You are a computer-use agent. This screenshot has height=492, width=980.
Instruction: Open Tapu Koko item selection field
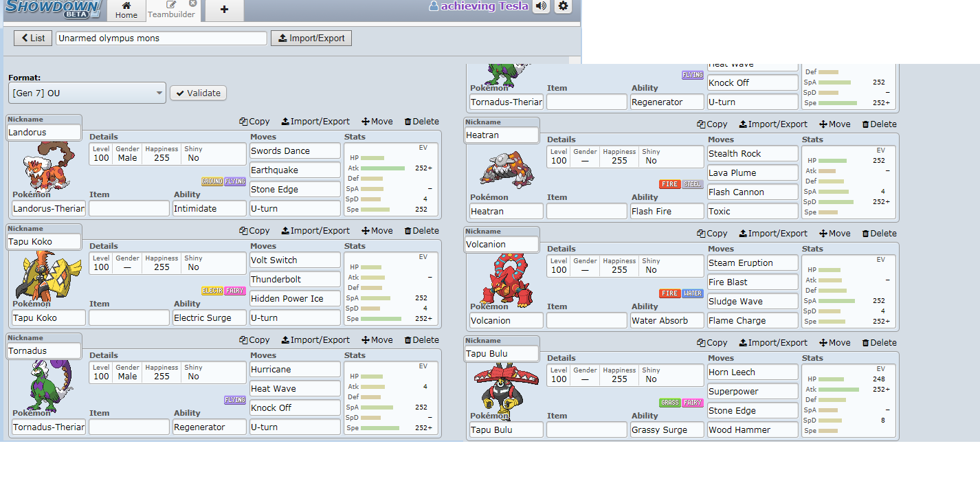pyautogui.click(x=129, y=317)
